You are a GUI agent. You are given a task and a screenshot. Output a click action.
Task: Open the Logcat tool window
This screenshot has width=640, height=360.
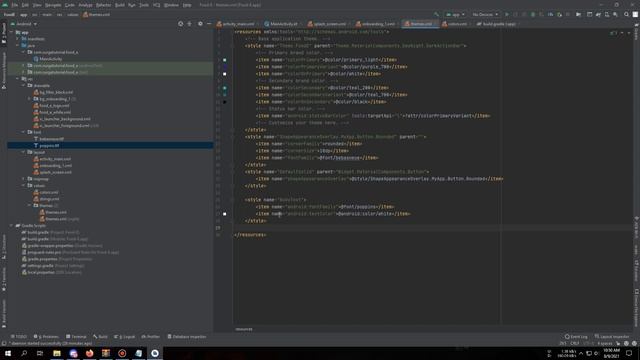(x=125, y=337)
